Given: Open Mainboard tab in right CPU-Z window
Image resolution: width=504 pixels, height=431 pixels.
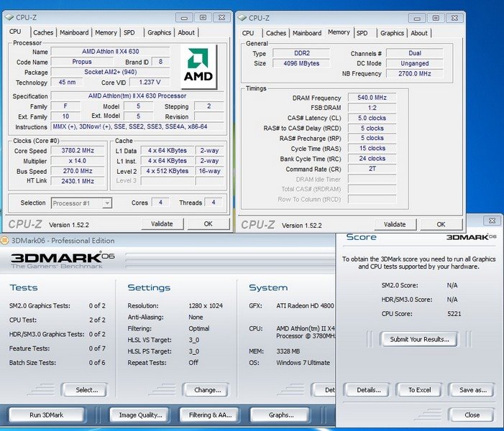Looking at the screenshot, I should pos(307,33).
